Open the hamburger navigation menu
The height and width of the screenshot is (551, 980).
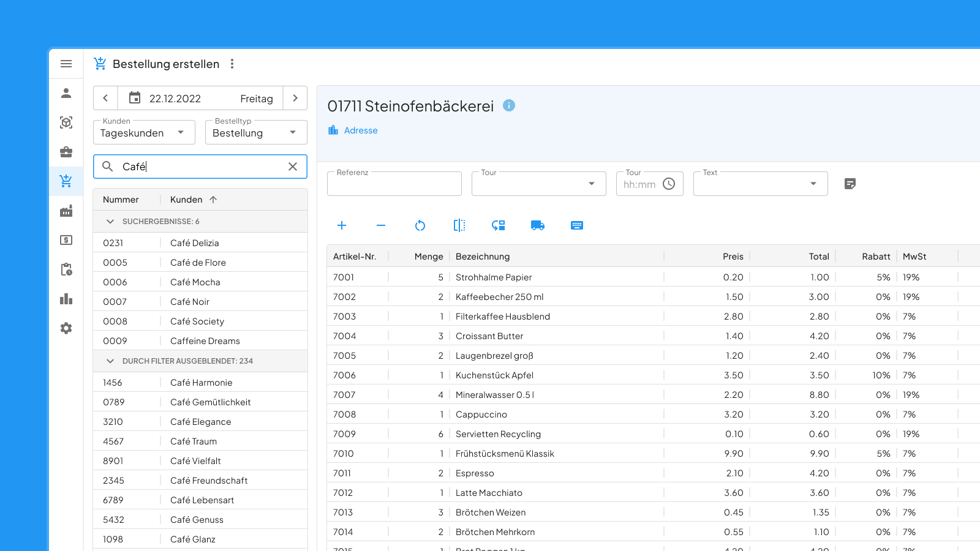pos(66,64)
